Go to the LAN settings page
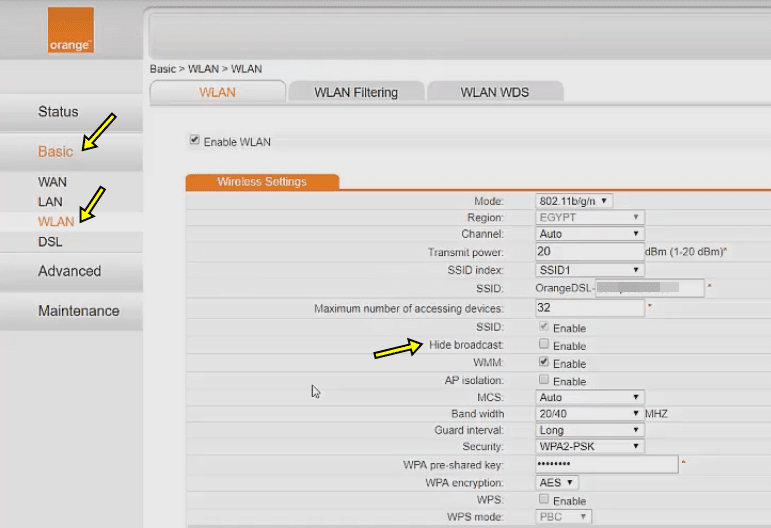 tap(50, 202)
